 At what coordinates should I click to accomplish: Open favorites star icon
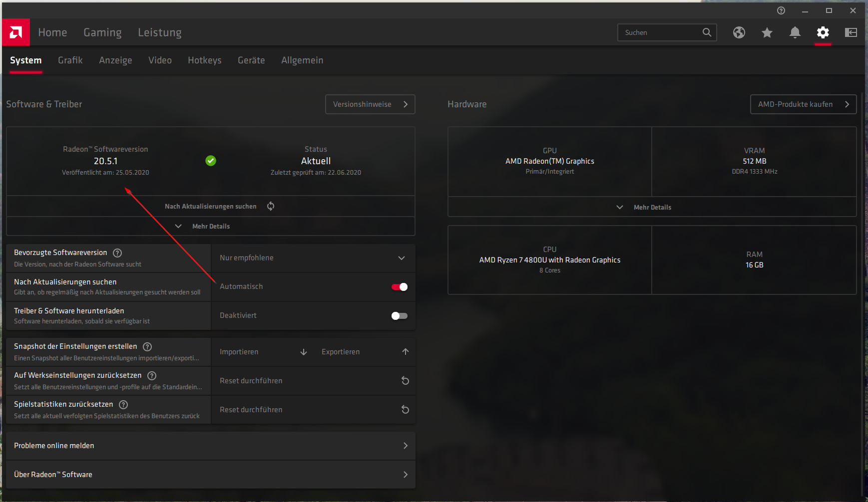click(x=767, y=32)
